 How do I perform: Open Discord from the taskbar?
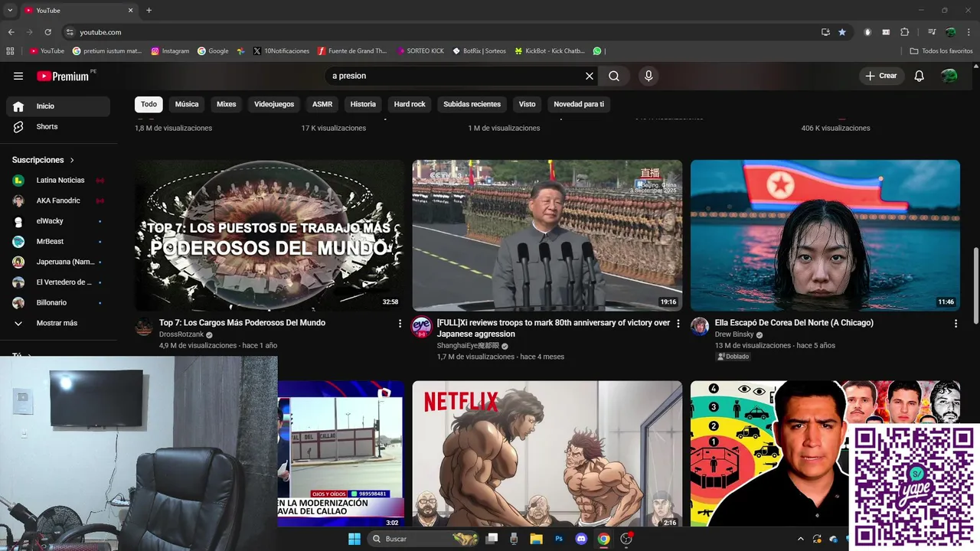tap(581, 539)
